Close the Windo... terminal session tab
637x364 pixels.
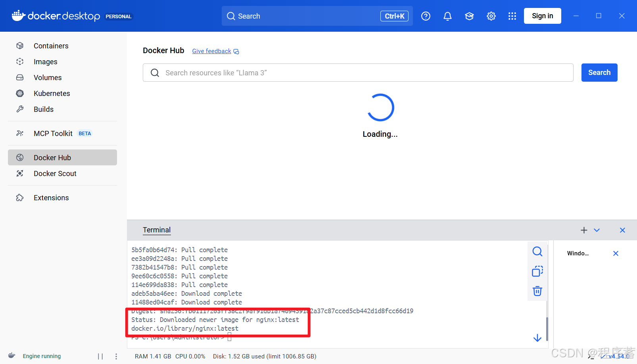616,253
